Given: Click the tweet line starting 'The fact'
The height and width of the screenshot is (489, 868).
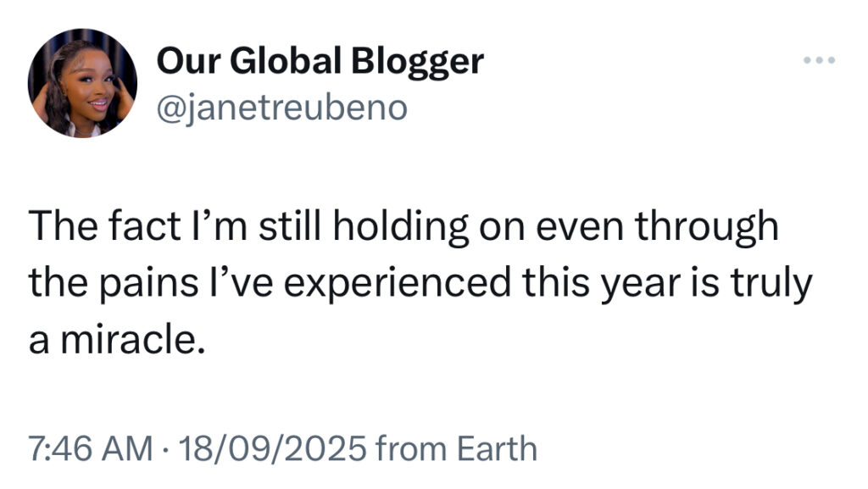Looking at the screenshot, I should click(403, 226).
